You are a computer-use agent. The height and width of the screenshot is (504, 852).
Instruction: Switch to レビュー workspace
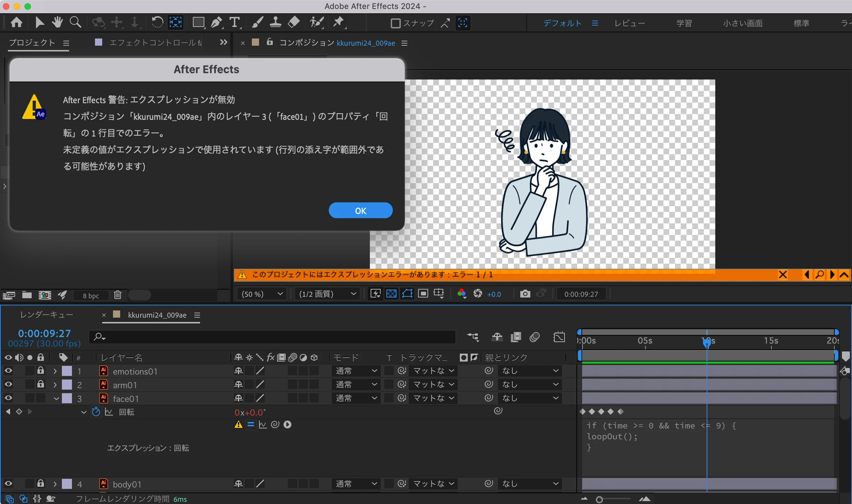[629, 23]
